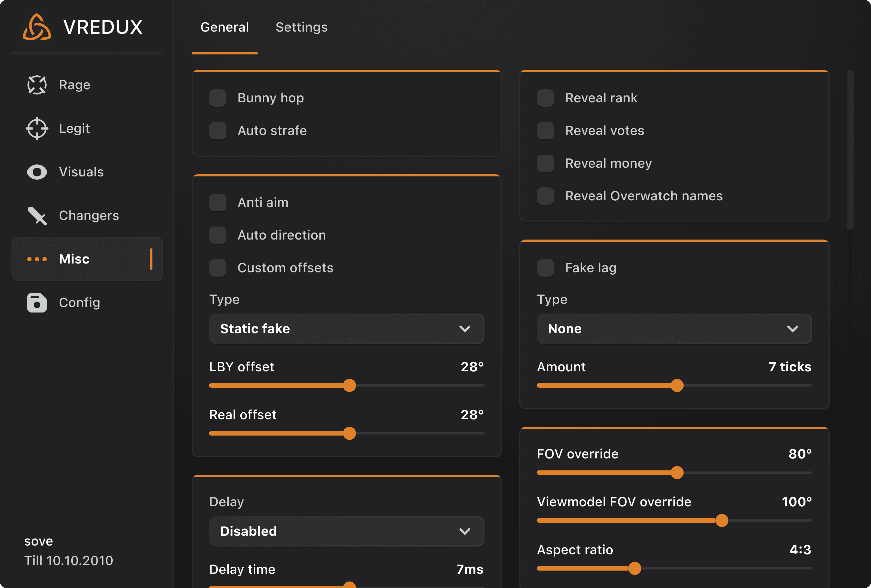871x588 pixels.
Task: Open the Rage section icon
Action: (37, 85)
